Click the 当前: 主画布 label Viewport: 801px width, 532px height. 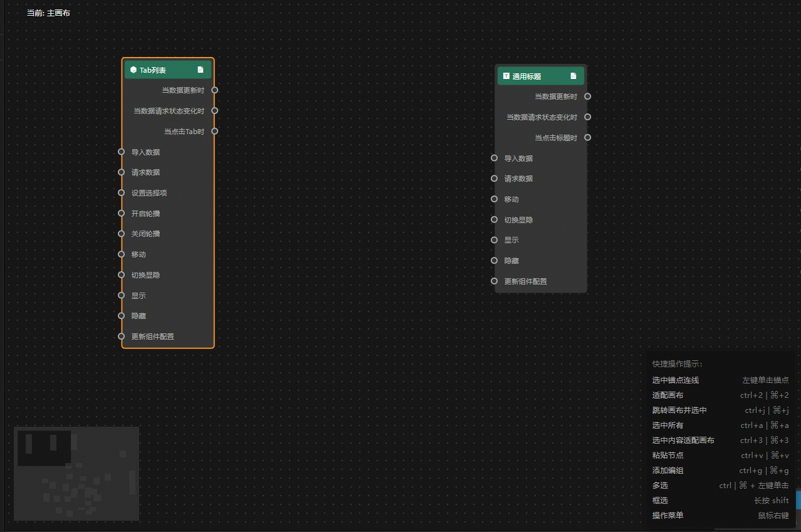point(48,13)
